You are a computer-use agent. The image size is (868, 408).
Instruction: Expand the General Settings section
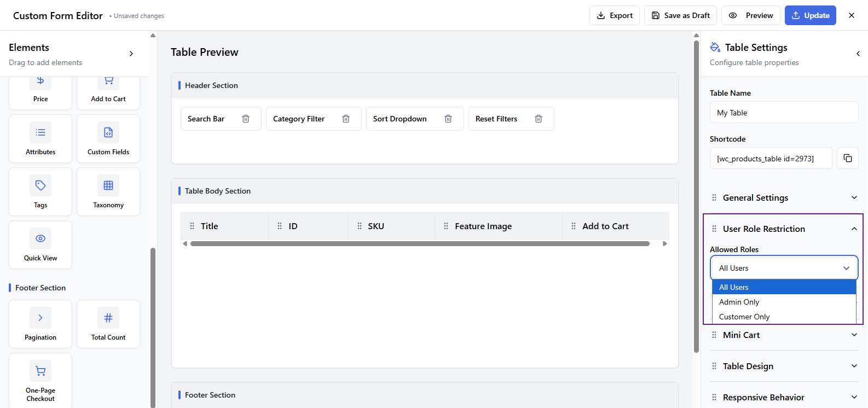tap(784, 197)
